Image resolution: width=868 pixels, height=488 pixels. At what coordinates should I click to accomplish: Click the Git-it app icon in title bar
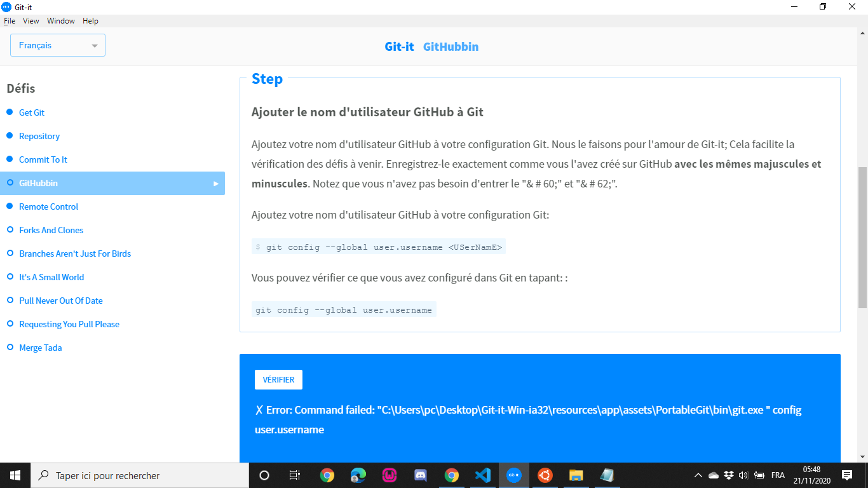tap(7, 6)
